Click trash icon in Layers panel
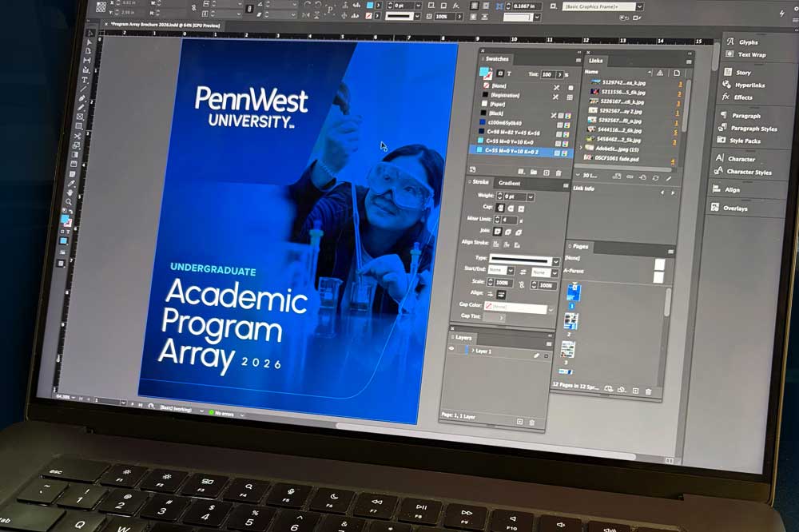The height and width of the screenshot is (532, 799). tap(532, 423)
